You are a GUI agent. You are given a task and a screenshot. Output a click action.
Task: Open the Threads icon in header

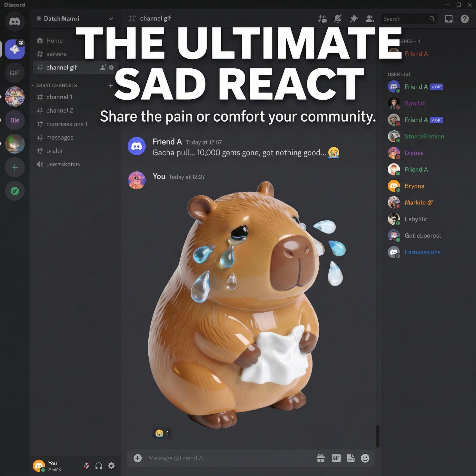point(322,19)
